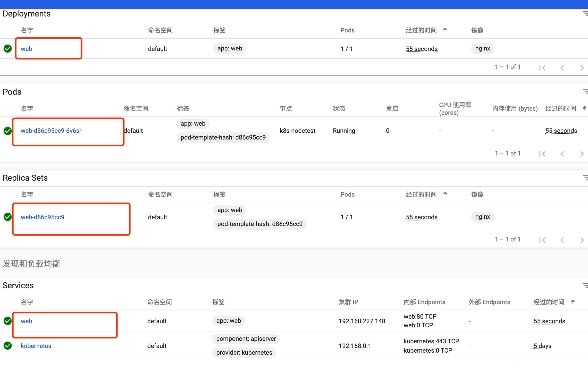Click the app: web chip in Pods row
The height and width of the screenshot is (366, 588).
click(193, 124)
